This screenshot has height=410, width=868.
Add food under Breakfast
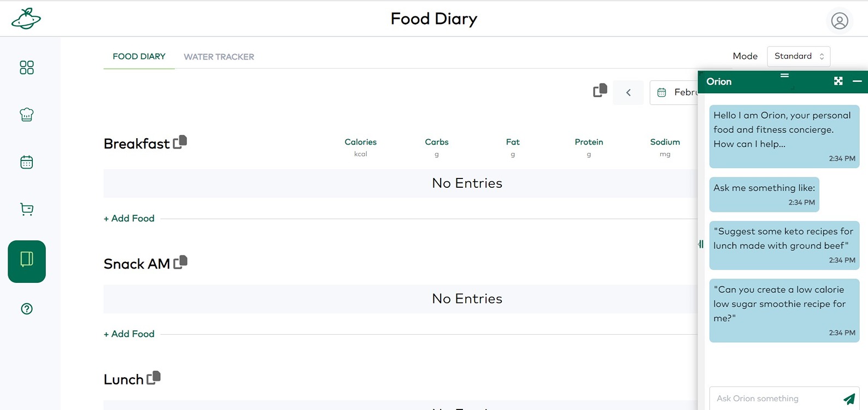tap(128, 218)
